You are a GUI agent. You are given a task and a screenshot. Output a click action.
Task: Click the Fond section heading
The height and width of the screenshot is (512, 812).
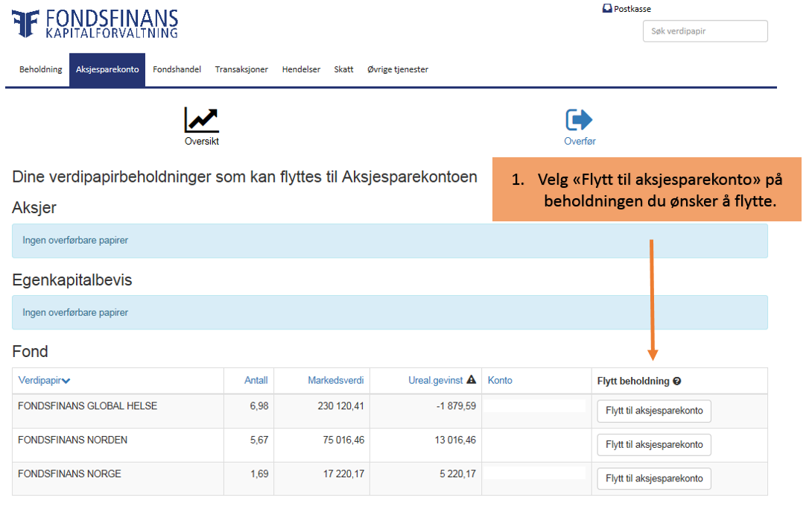click(x=30, y=351)
